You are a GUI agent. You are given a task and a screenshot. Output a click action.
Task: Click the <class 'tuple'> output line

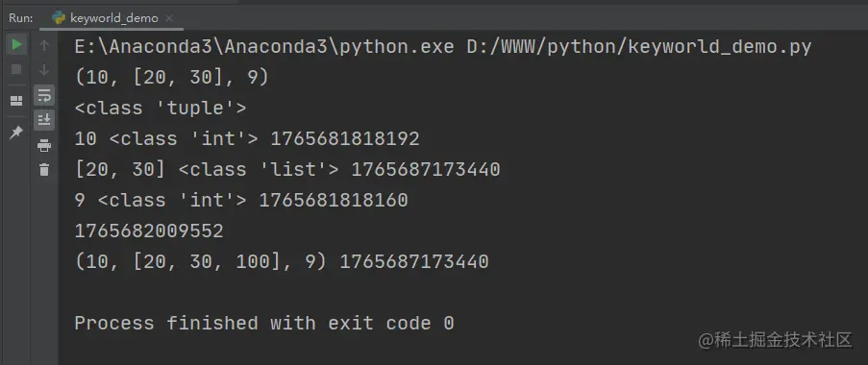[161, 108]
